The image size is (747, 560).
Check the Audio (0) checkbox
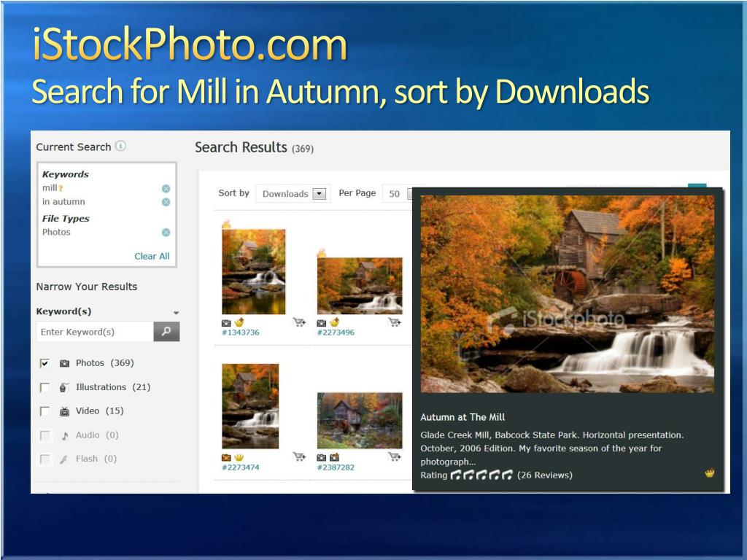[x=44, y=435]
